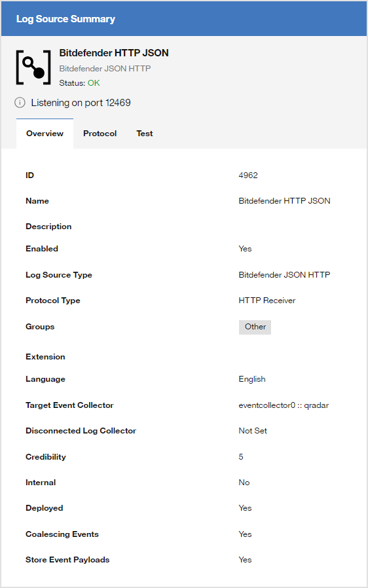Viewport: 368px width, 588px height.
Task: Open the Test tab
Action: coord(145,134)
